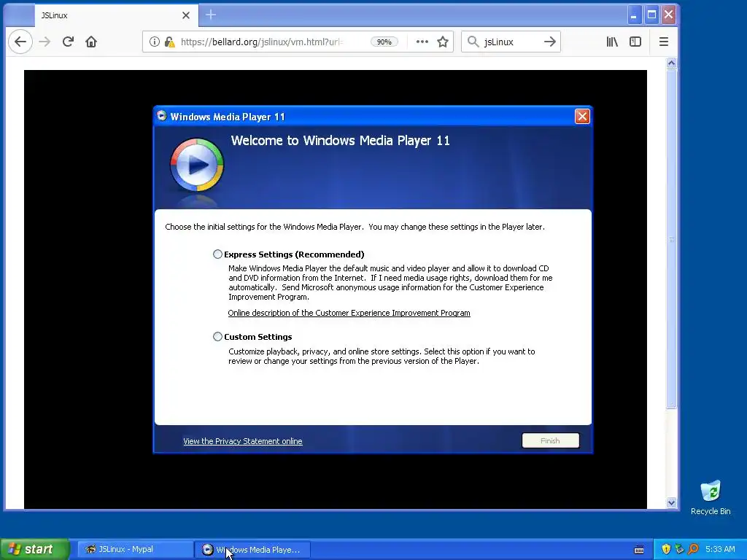747x560 pixels.
Task: Switch to Windows Media Player taskbar button
Action: 252,550
